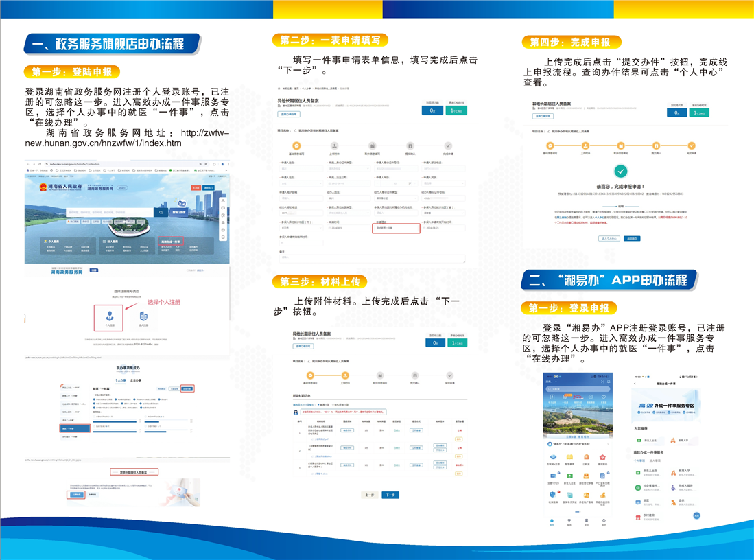Open 基层服务 icon in 湘易办 app
Screen dimensions: 754x560
603,458
